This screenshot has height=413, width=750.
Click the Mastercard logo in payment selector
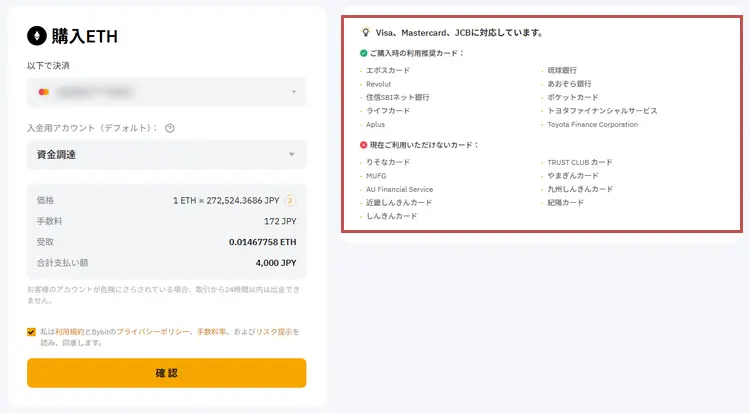click(x=44, y=92)
